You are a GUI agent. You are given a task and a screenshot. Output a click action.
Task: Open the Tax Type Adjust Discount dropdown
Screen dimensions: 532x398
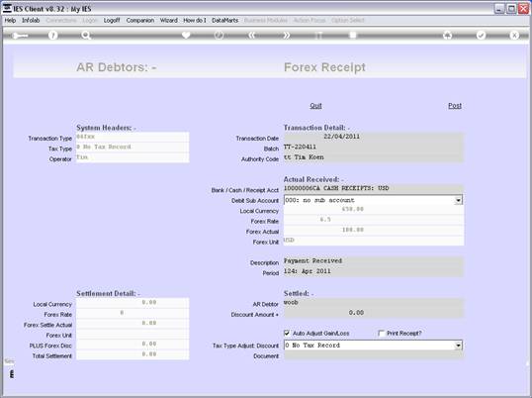(x=459, y=346)
